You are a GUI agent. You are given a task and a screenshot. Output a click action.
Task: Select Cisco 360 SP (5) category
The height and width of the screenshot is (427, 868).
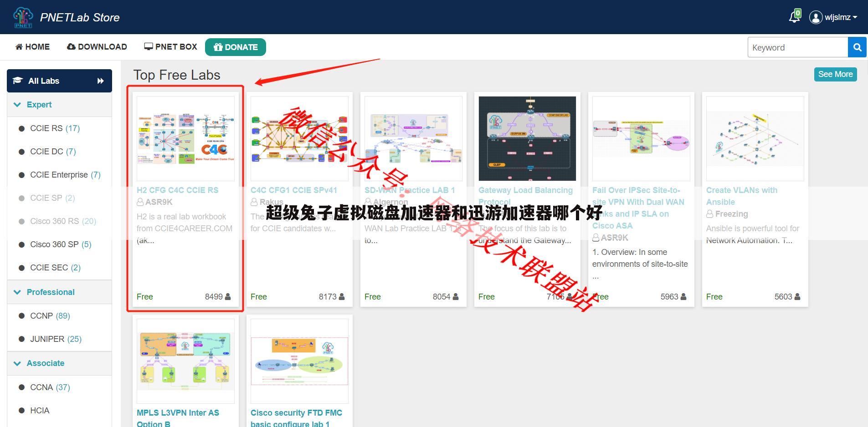tap(61, 244)
